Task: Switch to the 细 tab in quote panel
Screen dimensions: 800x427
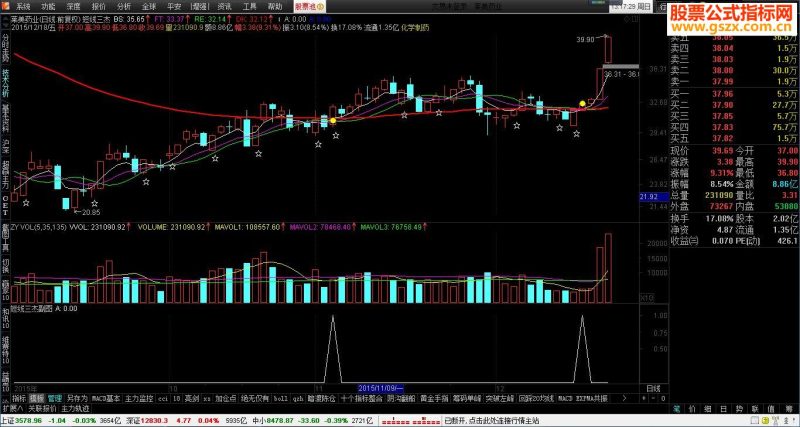Action: point(708,408)
